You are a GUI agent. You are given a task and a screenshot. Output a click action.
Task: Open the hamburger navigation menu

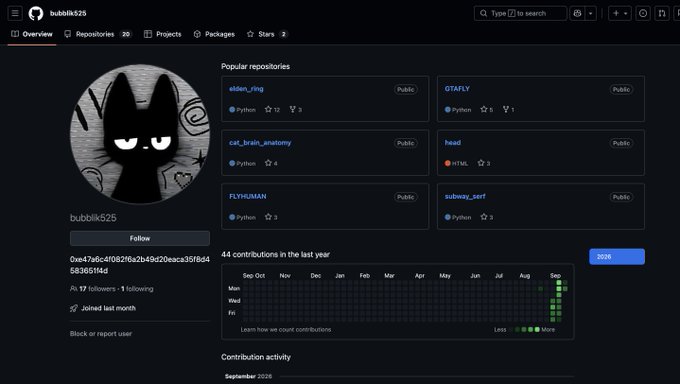click(x=15, y=13)
